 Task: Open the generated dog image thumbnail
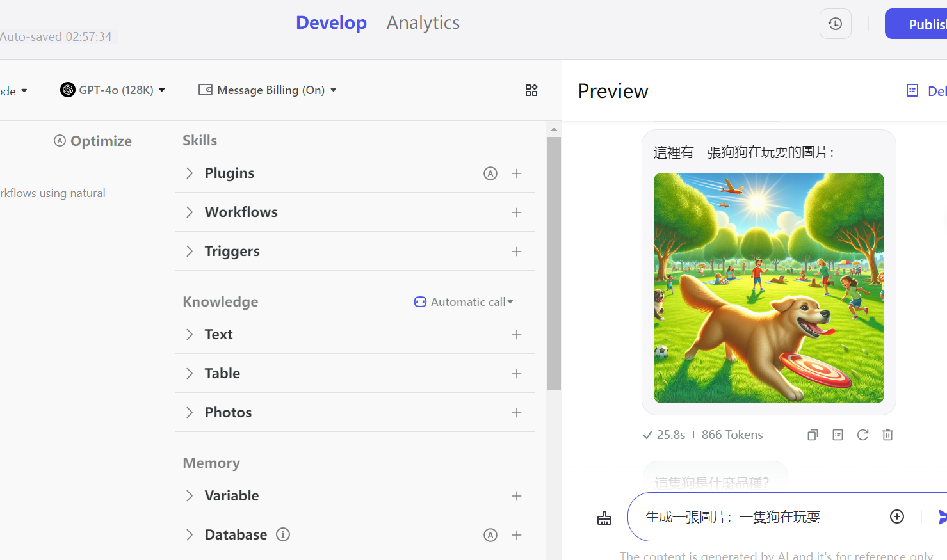(769, 288)
